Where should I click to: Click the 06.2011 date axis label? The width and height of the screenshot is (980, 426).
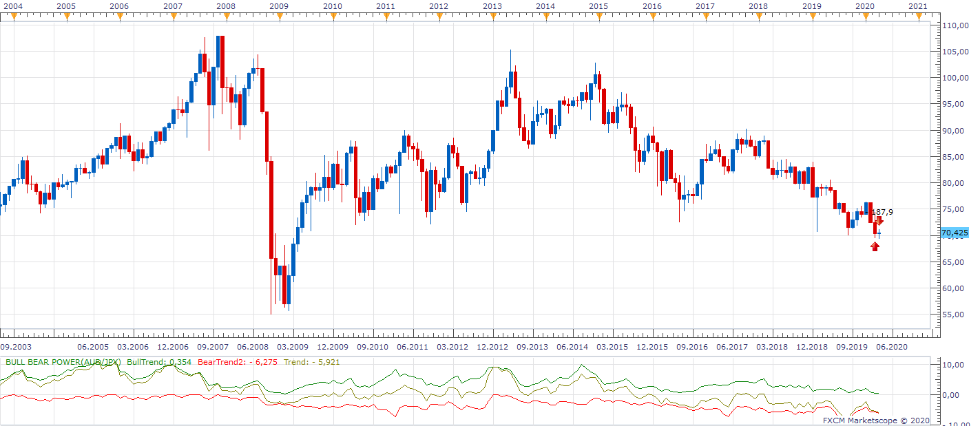(x=413, y=348)
